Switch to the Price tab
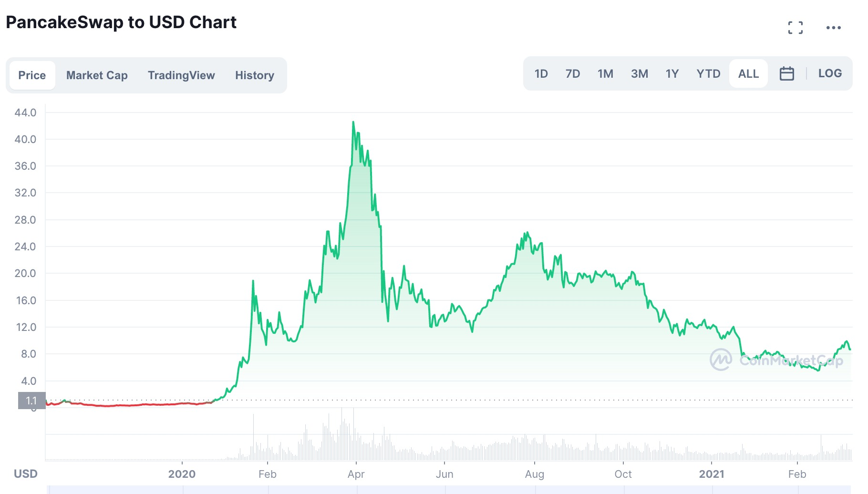 point(32,75)
